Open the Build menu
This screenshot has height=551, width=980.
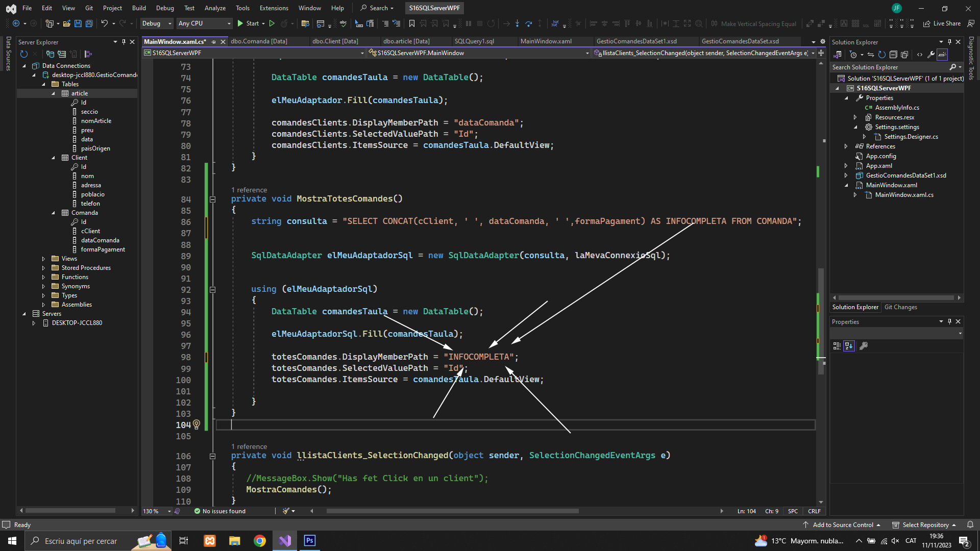coord(138,8)
